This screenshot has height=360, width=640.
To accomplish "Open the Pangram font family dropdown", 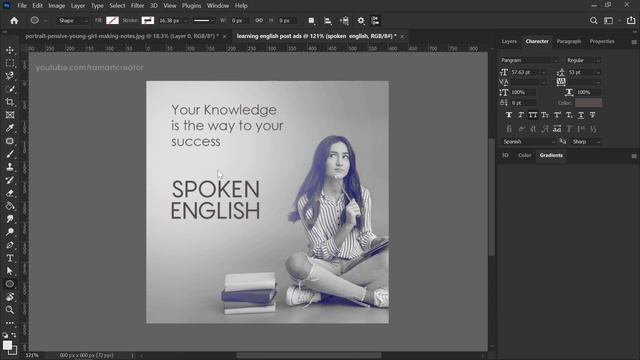I will 529,60.
